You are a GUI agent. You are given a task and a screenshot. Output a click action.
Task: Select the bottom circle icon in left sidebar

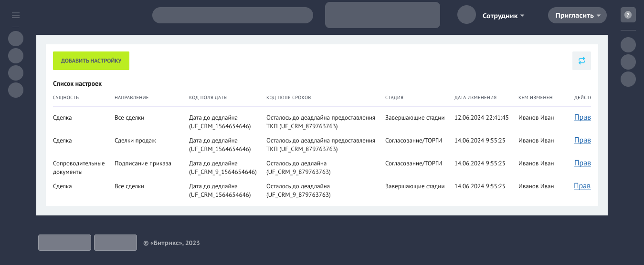[16, 90]
